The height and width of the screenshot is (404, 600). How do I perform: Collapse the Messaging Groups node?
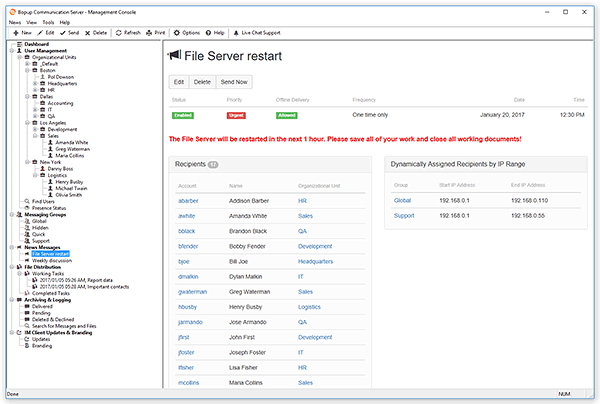(12, 215)
